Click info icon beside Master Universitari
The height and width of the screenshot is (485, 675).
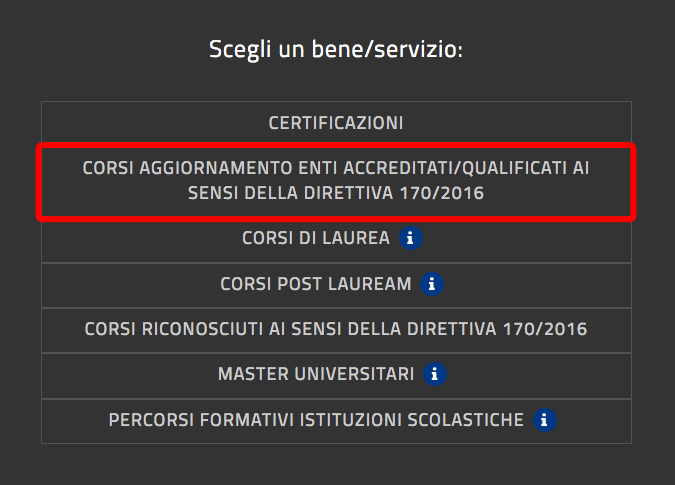coord(434,375)
